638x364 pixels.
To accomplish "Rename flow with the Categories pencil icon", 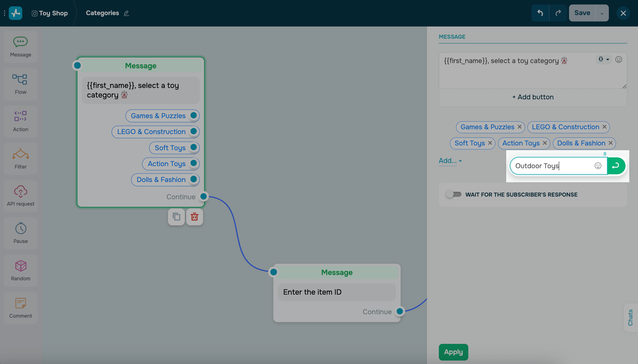I will pos(126,13).
